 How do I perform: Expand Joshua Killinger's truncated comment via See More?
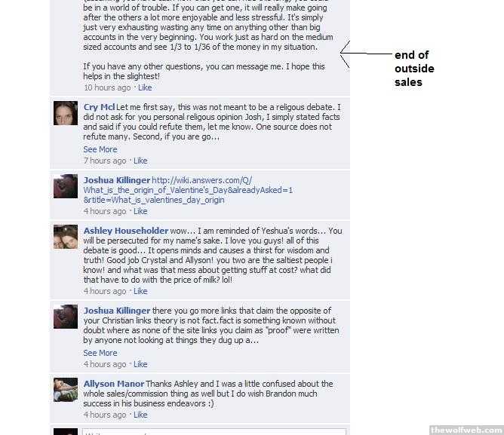point(100,353)
